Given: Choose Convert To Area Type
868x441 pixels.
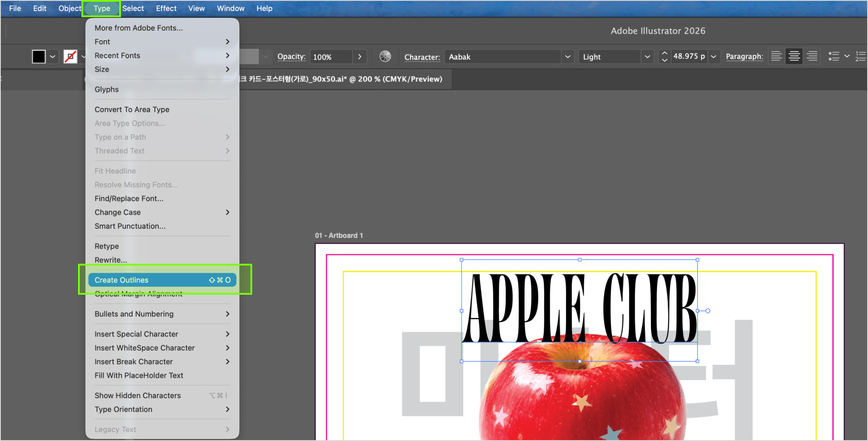Looking at the screenshot, I should (162, 109).
